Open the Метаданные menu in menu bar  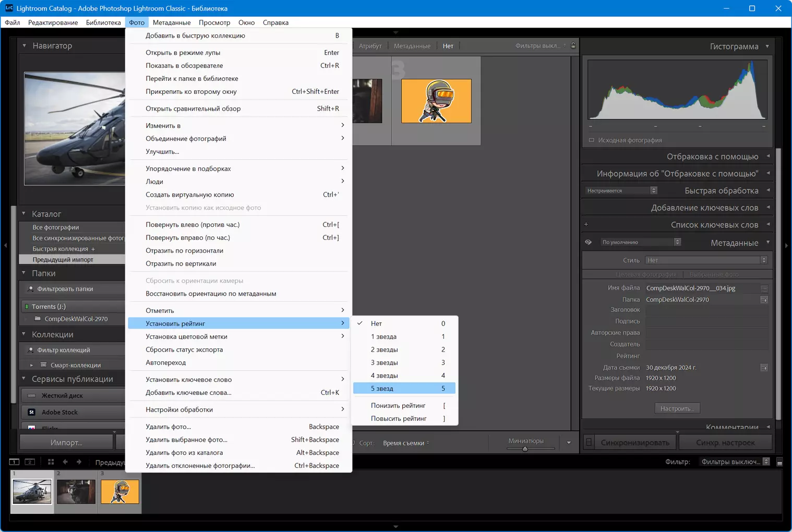point(172,22)
